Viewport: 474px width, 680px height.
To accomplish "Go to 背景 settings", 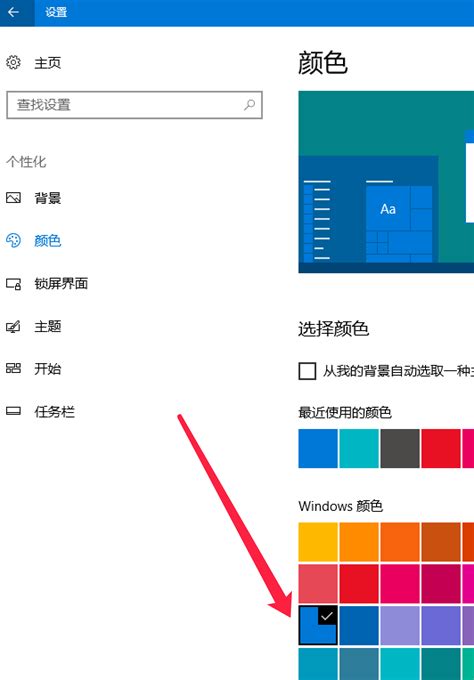I will coord(48,198).
